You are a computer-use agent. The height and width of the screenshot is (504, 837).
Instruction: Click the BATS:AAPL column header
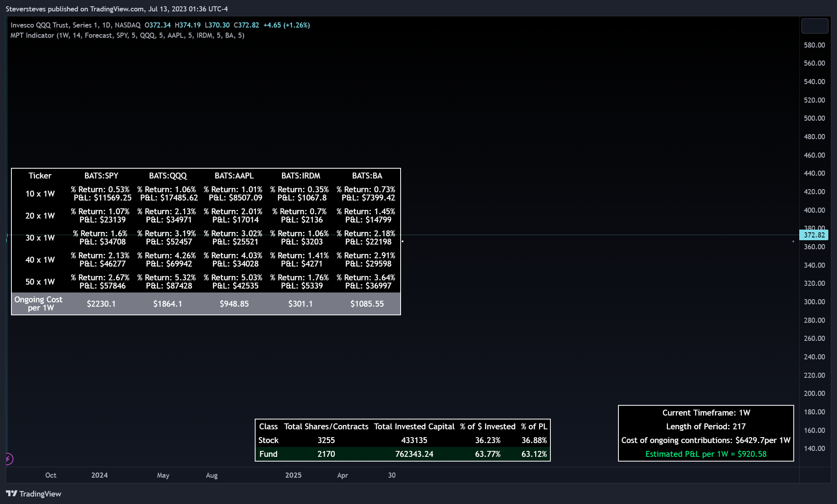pyautogui.click(x=234, y=176)
